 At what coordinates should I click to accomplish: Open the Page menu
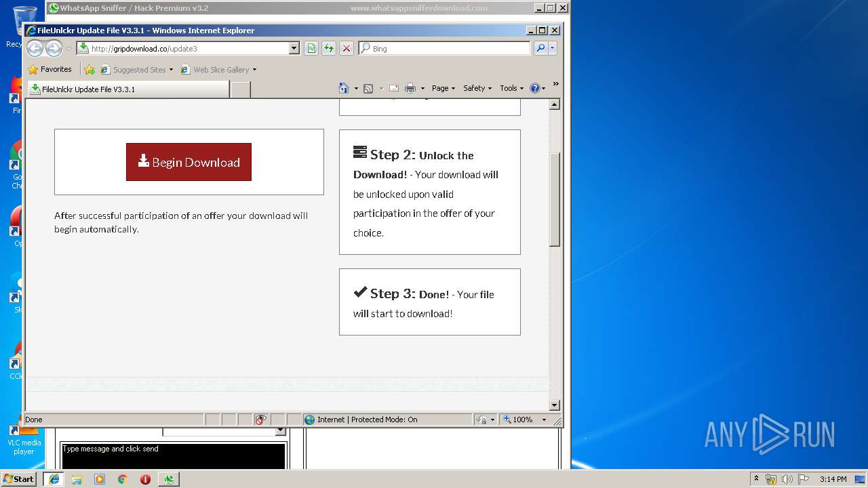(x=443, y=88)
